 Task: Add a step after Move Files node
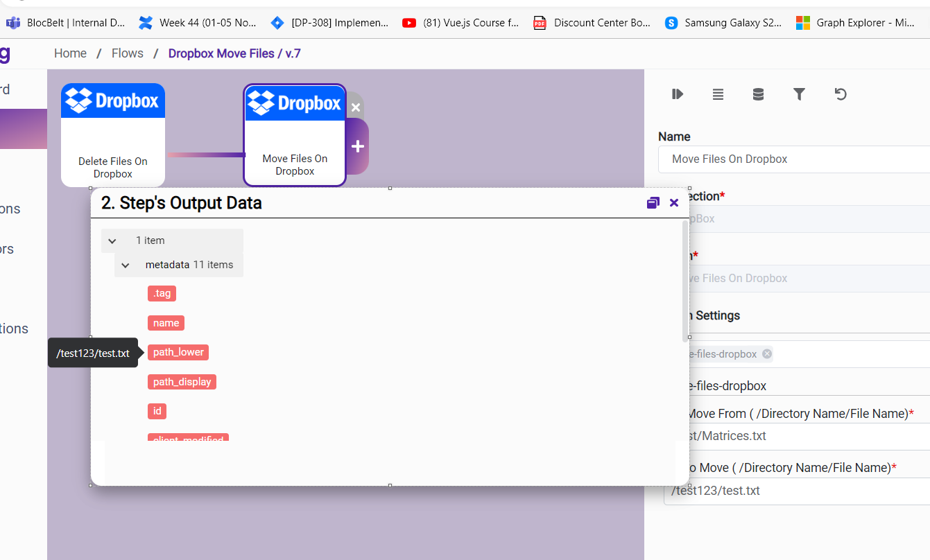[x=358, y=146]
